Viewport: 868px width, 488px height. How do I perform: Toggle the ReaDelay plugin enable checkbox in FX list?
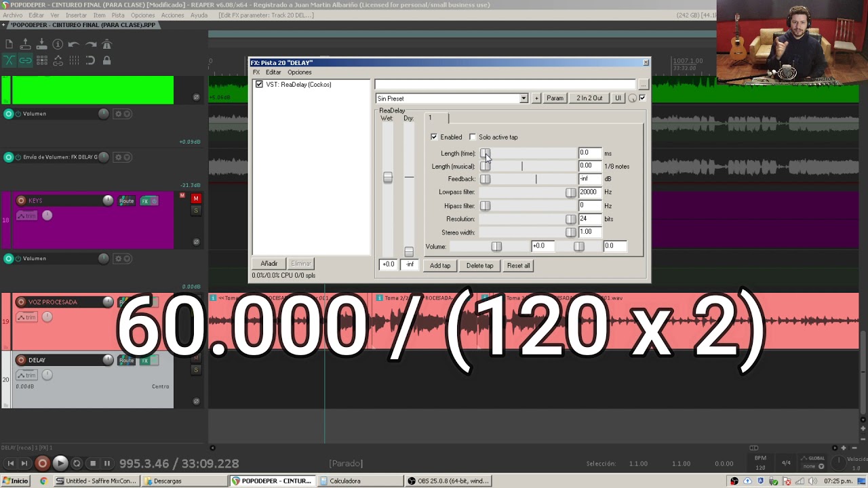259,85
